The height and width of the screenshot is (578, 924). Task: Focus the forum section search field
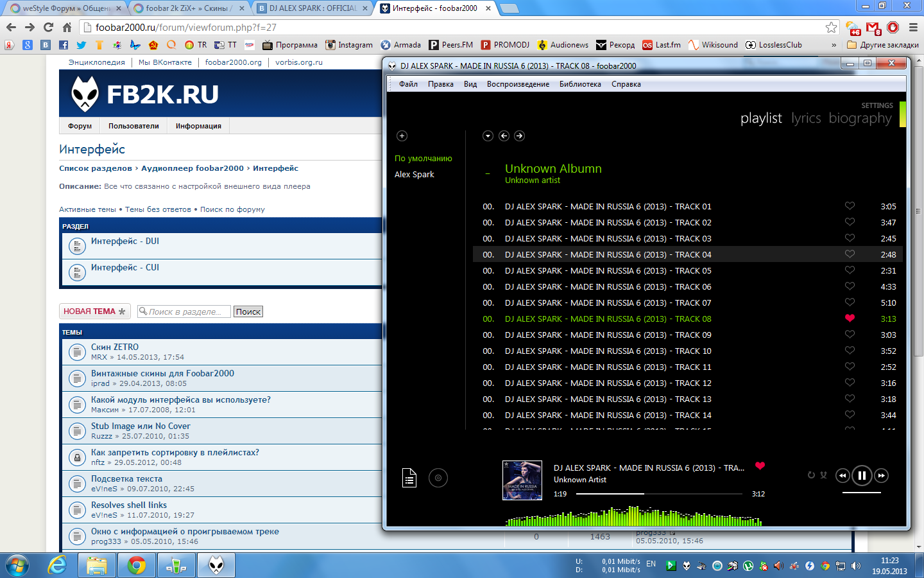pyautogui.click(x=184, y=311)
